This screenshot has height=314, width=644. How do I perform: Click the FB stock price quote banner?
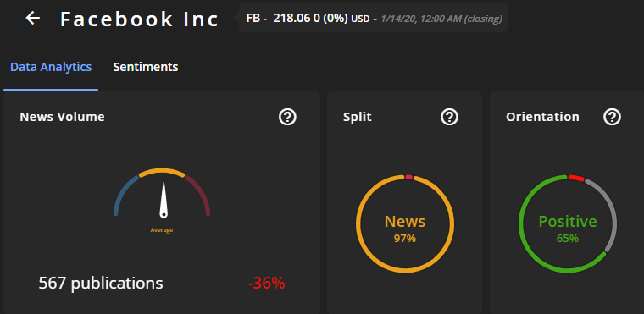374,18
